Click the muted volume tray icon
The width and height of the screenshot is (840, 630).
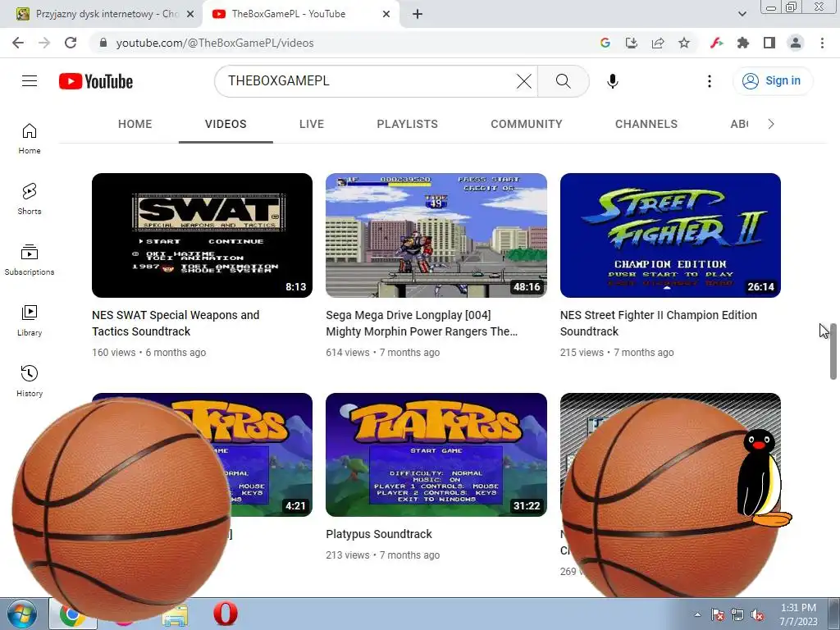[x=757, y=615]
